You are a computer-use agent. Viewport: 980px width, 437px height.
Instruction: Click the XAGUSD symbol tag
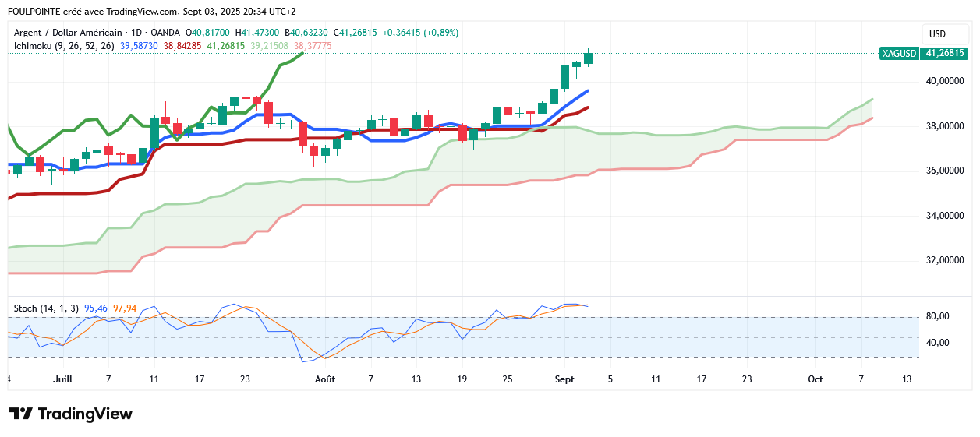tap(898, 54)
